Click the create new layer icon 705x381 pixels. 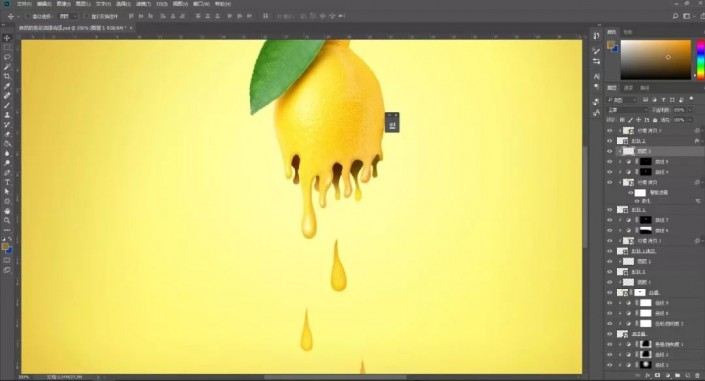[687, 375]
